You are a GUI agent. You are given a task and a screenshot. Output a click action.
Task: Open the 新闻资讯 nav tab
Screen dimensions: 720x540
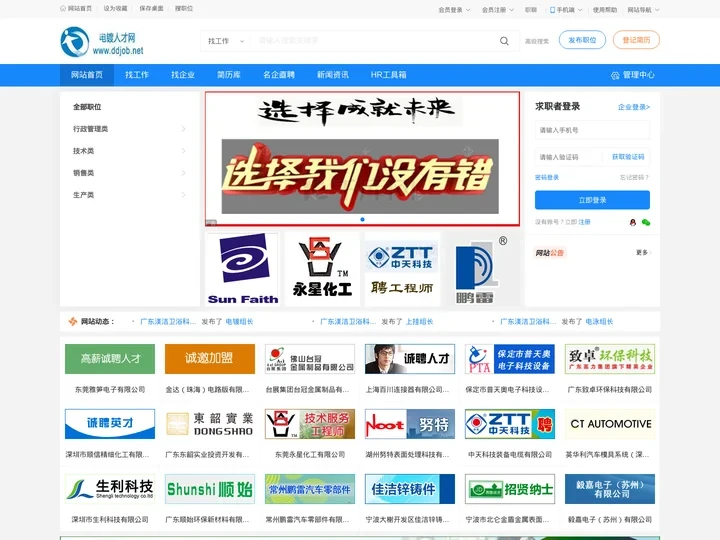click(x=333, y=75)
